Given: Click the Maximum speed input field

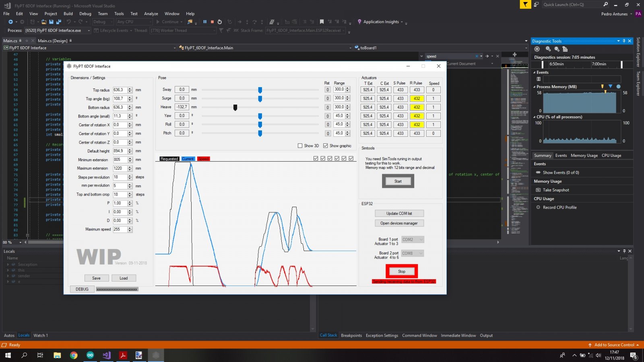Looking at the screenshot, I should coord(120,229).
